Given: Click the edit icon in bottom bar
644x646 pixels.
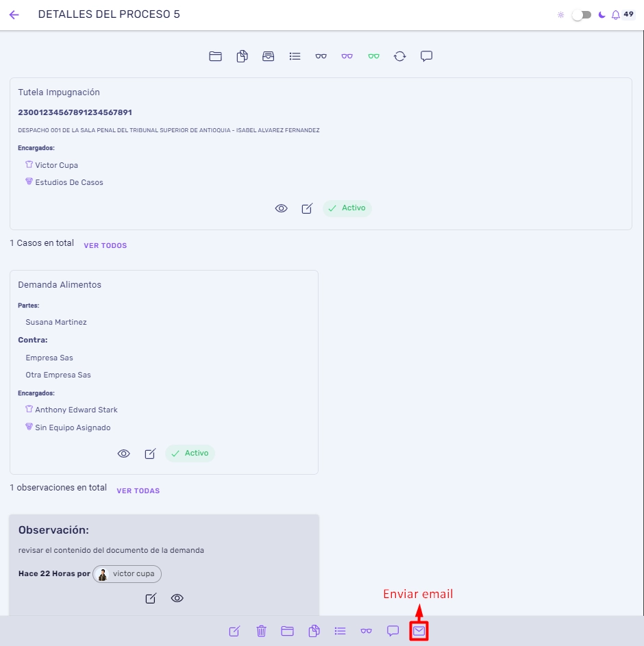Looking at the screenshot, I should coord(234,631).
